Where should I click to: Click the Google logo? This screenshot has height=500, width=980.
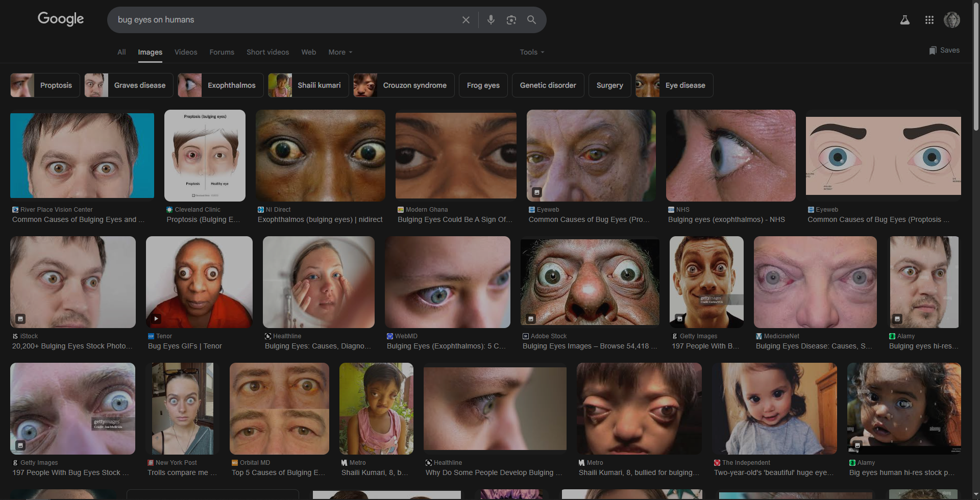(61, 19)
